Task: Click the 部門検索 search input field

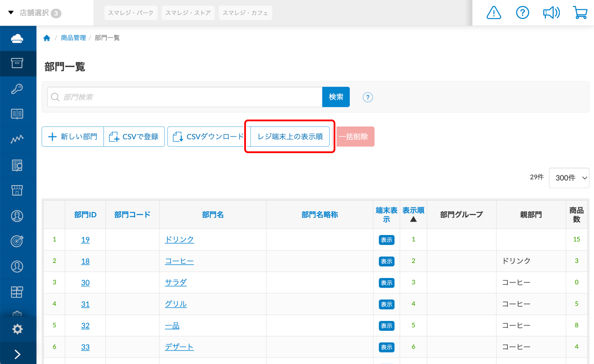Action: point(186,97)
